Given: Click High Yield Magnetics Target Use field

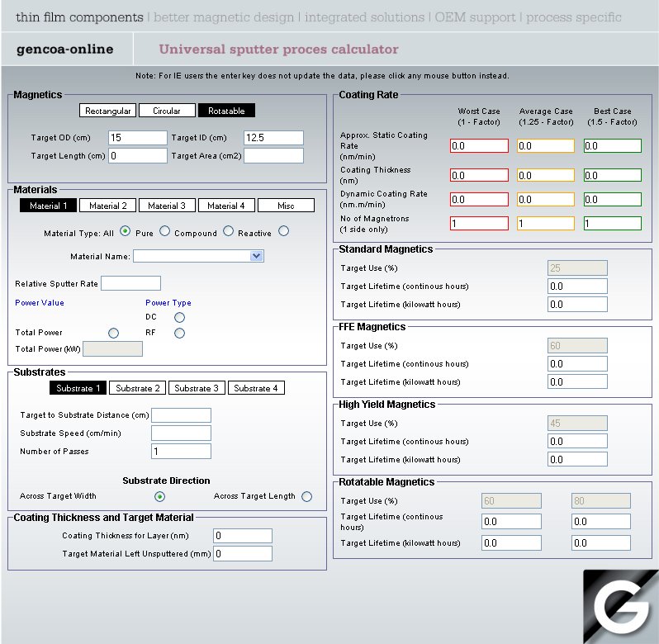Looking at the screenshot, I should pyautogui.click(x=577, y=424).
